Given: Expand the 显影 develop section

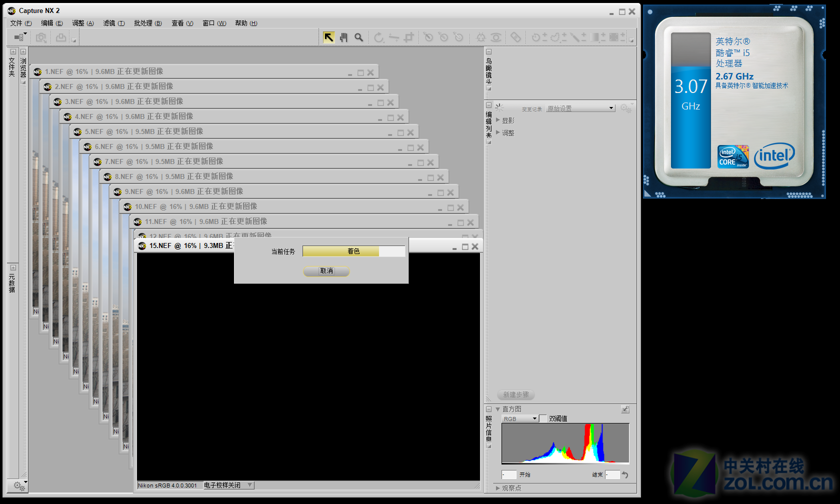Looking at the screenshot, I should 498,120.
